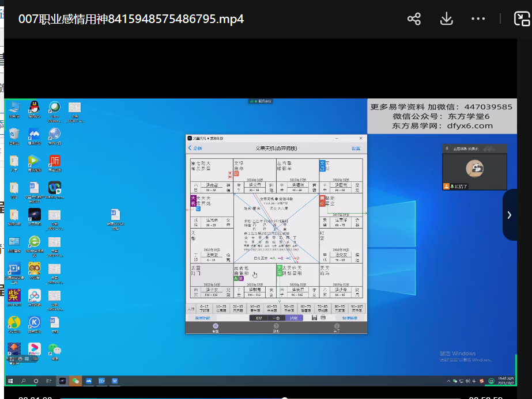Toggle the first button in the segmented control
The height and width of the screenshot is (399, 532).
click(259, 318)
